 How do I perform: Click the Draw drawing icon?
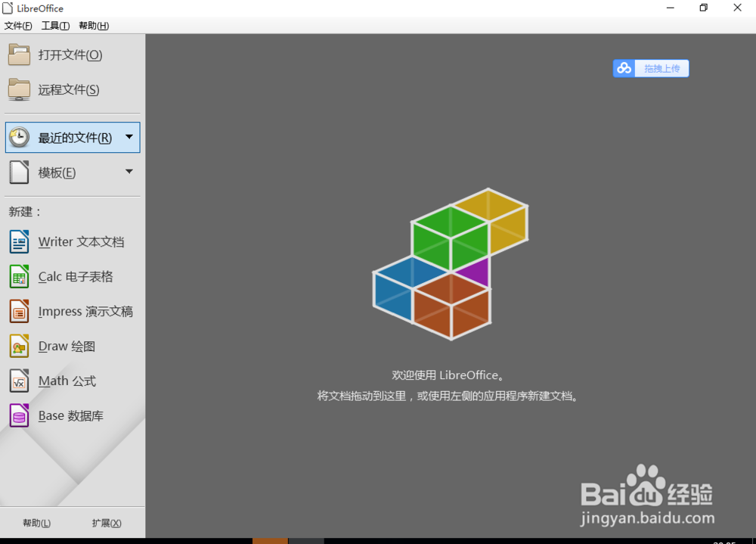click(20, 346)
